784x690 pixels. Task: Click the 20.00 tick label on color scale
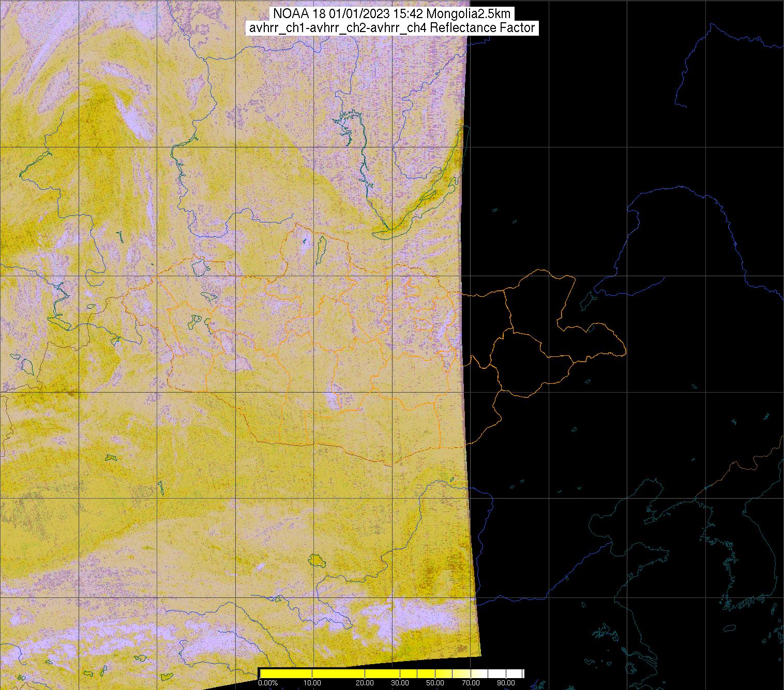pyautogui.click(x=365, y=683)
